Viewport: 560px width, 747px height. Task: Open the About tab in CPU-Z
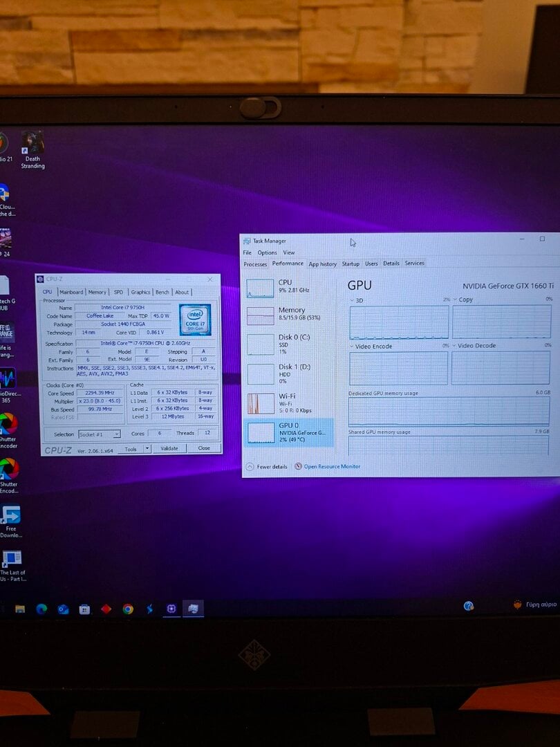[182, 292]
